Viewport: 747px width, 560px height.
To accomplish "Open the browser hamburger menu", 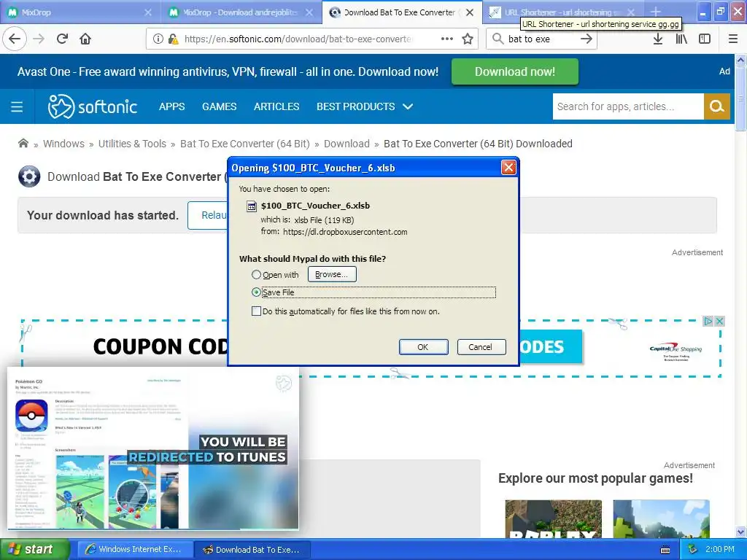I will [733, 39].
